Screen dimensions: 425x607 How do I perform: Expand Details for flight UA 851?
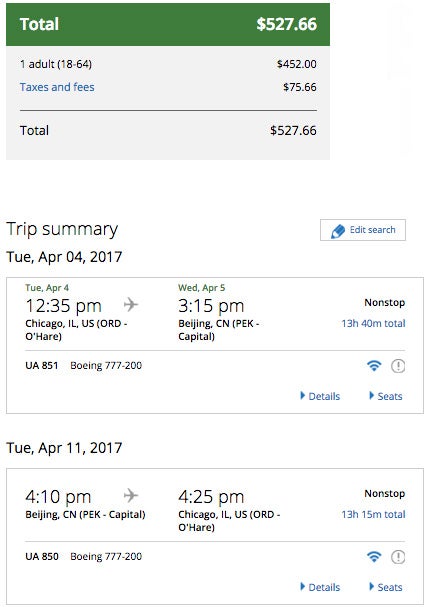(x=320, y=396)
